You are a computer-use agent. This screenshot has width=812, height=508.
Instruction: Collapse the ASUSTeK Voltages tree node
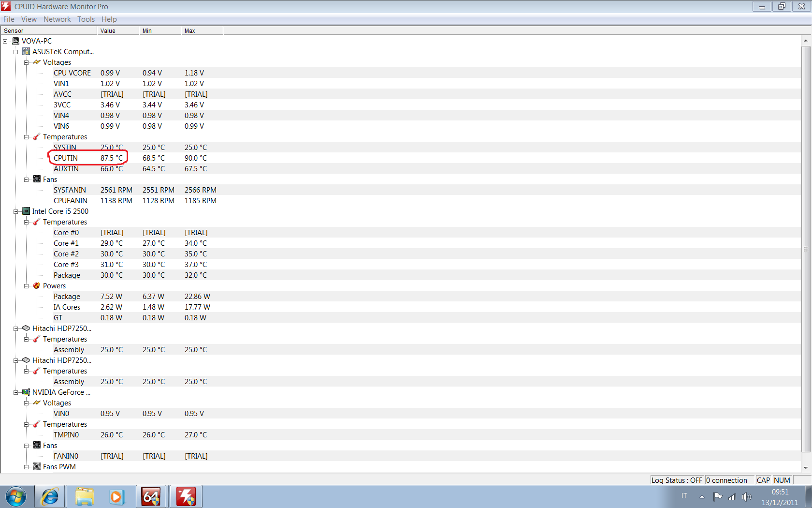[x=27, y=62]
